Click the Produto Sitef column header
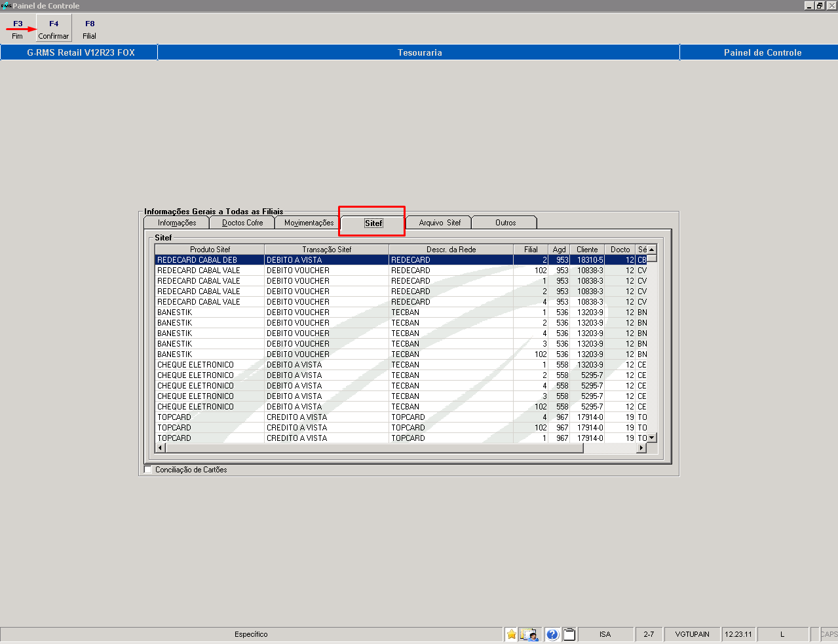This screenshot has height=644, width=838. click(x=210, y=249)
